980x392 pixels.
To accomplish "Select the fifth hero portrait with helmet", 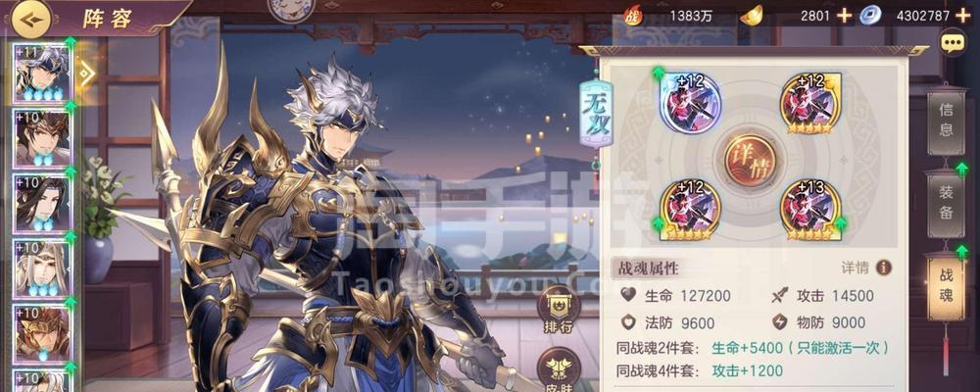I will coord(41,334).
